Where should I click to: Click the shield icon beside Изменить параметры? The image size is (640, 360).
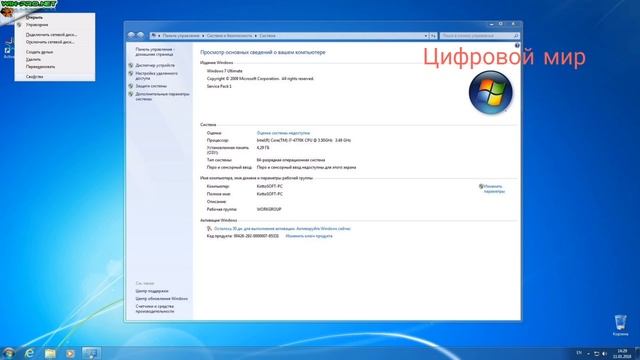coord(481,187)
